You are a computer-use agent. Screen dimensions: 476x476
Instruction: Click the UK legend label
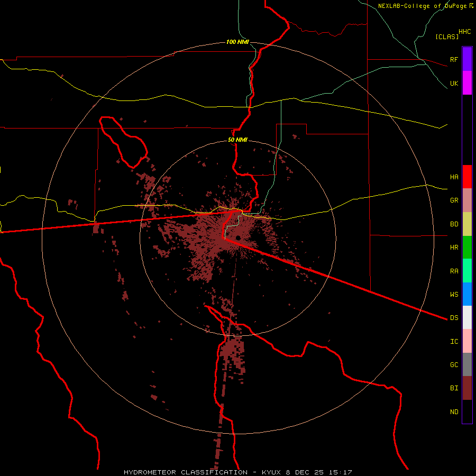click(x=454, y=83)
